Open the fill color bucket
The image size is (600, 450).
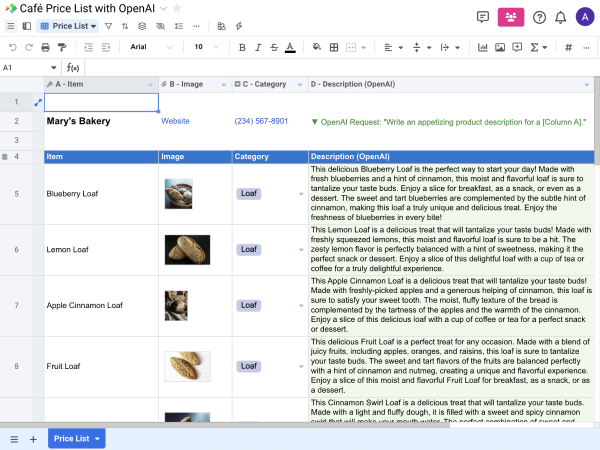pyautogui.click(x=316, y=47)
